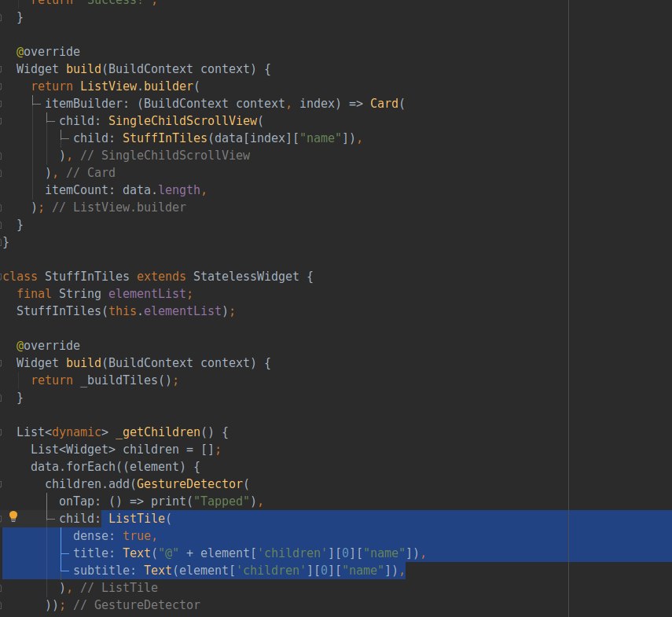The height and width of the screenshot is (617, 672).
Task: Click the // Card closing comment
Action: point(90,173)
